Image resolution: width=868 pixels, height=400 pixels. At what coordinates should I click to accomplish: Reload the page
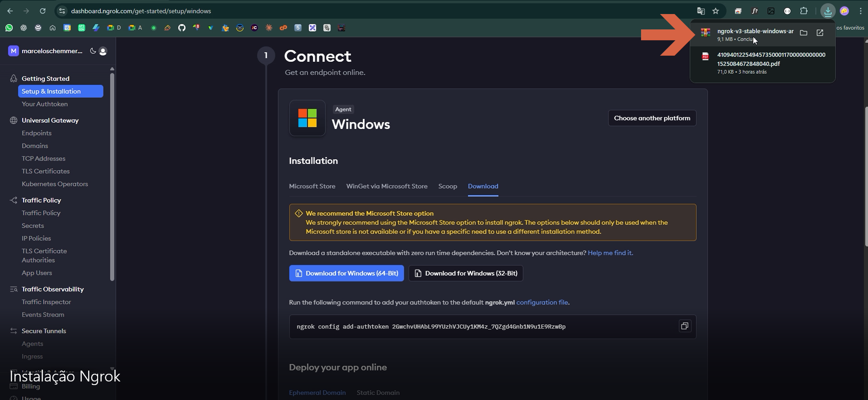[42, 11]
